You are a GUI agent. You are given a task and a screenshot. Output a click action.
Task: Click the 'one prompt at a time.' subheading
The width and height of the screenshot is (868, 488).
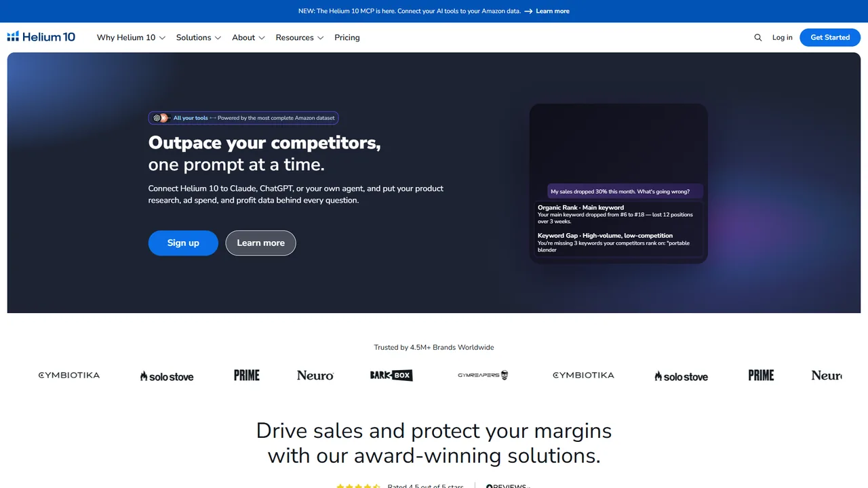point(237,165)
